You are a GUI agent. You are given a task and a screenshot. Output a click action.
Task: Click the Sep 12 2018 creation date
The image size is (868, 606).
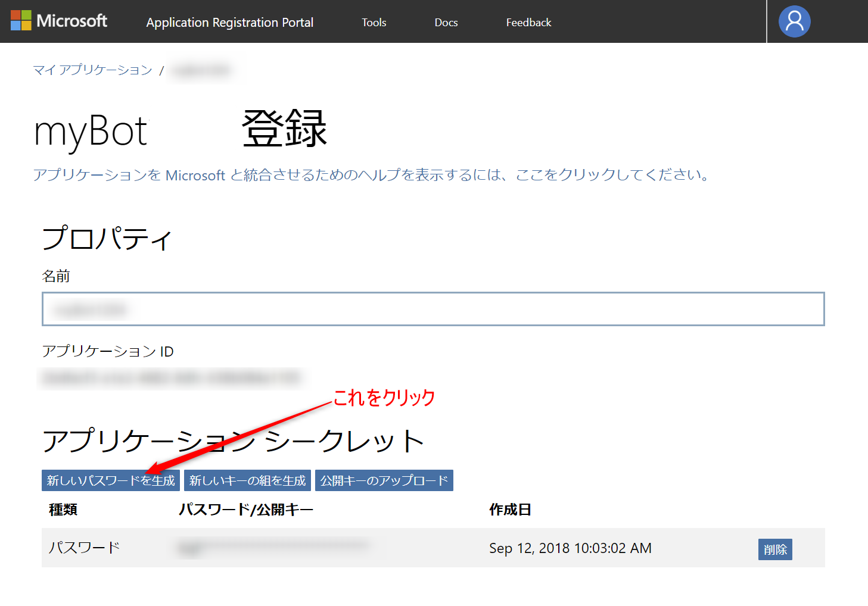pyautogui.click(x=570, y=548)
